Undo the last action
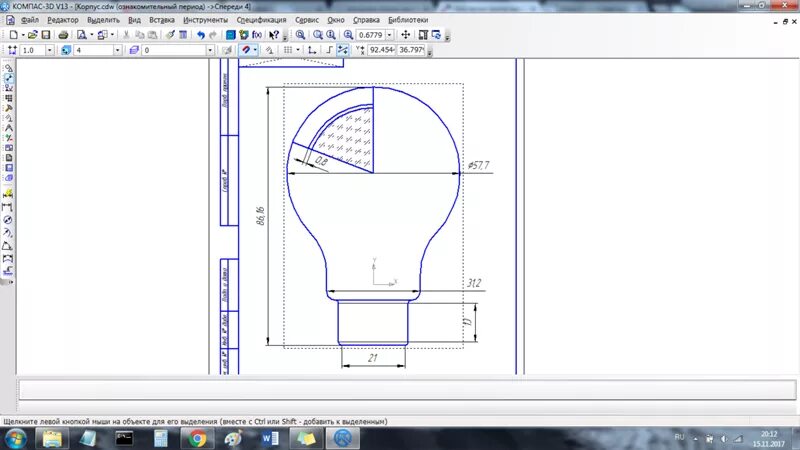This screenshot has height=450, width=800. pyautogui.click(x=201, y=35)
